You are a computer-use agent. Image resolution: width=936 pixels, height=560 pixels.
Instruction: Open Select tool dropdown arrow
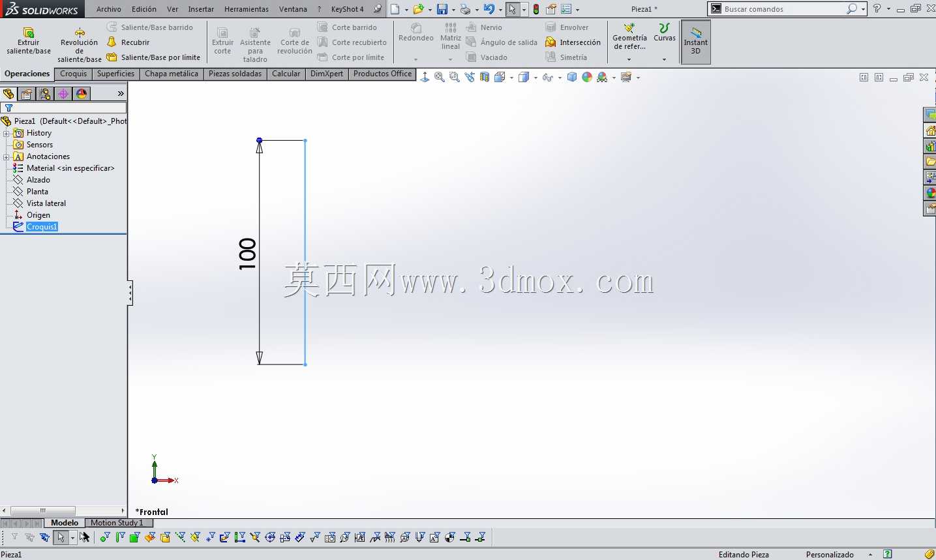coord(524,10)
